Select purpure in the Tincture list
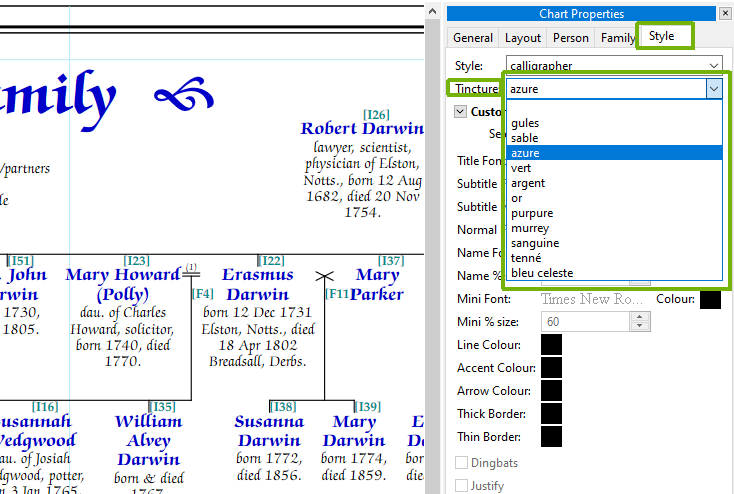The width and height of the screenshot is (734, 494). click(532, 213)
